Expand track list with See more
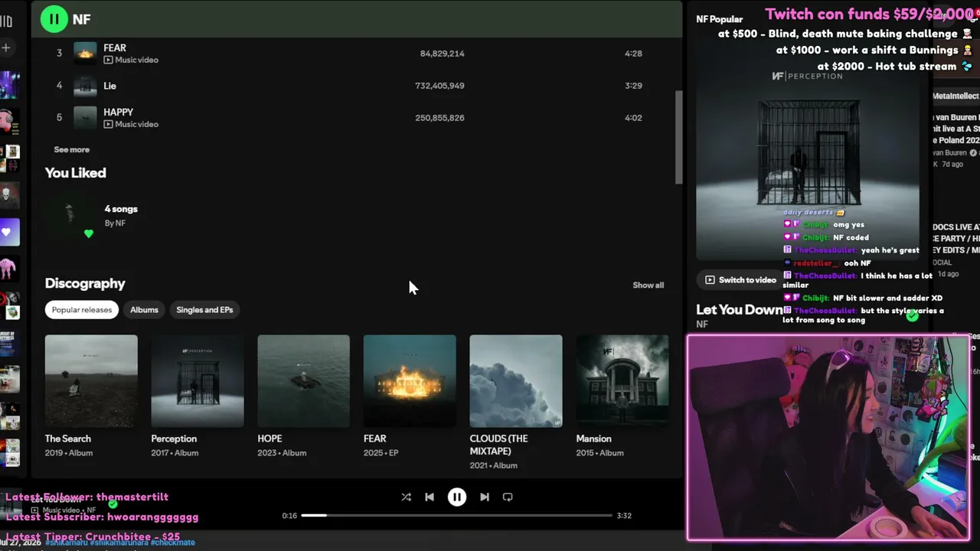 72,150
